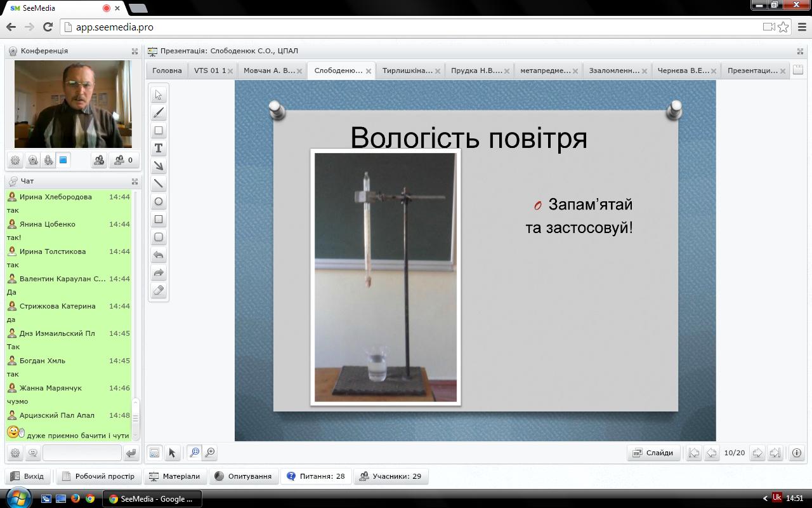Choose the circle shape tool
Viewport: 812px width, 508px height.
[159, 202]
